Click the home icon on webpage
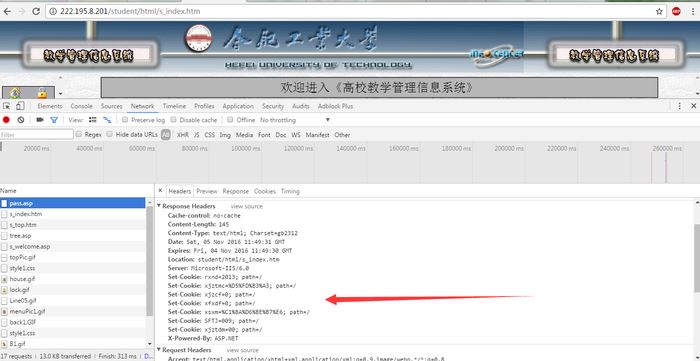Image resolution: width=700 pixels, height=361 pixels. pos(15,93)
